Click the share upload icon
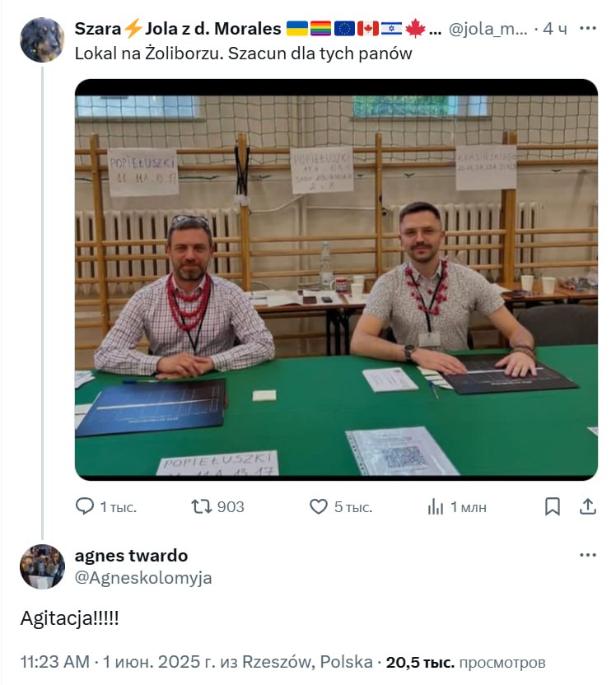The width and height of the screenshot is (616, 685). pyautogui.click(x=588, y=507)
